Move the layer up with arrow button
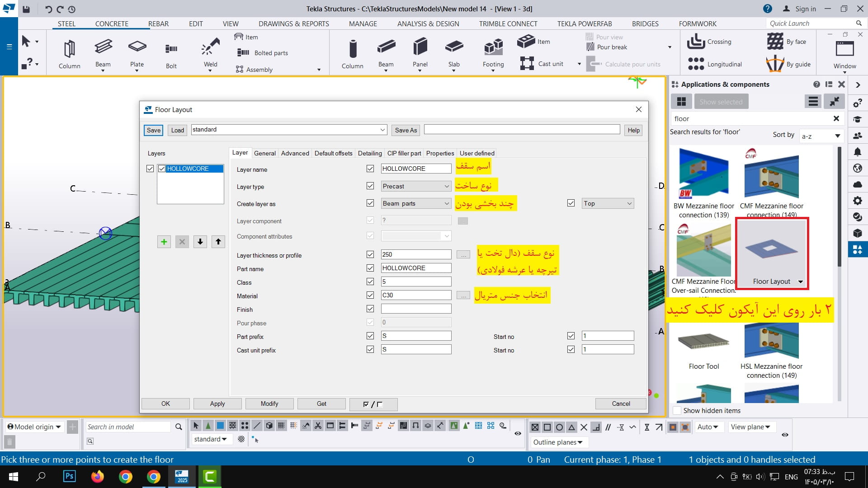Image resolution: width=868 pixels, height=488 pixels. coord(218,242)
